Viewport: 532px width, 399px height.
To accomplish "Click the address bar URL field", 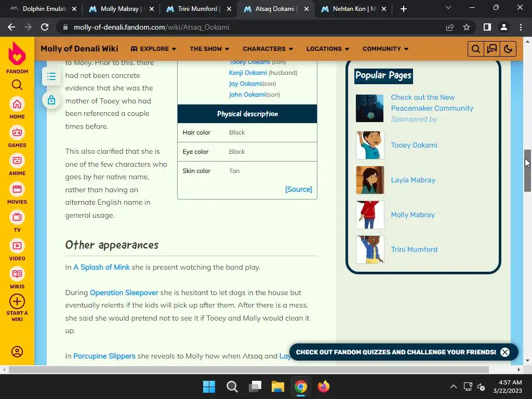I will (x=251, y=27).
